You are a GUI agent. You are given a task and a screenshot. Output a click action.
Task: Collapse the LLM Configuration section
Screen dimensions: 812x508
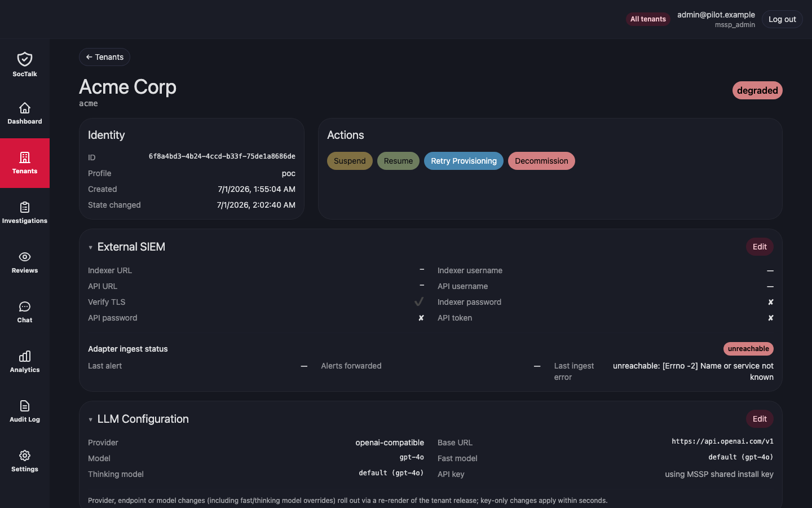90,419
